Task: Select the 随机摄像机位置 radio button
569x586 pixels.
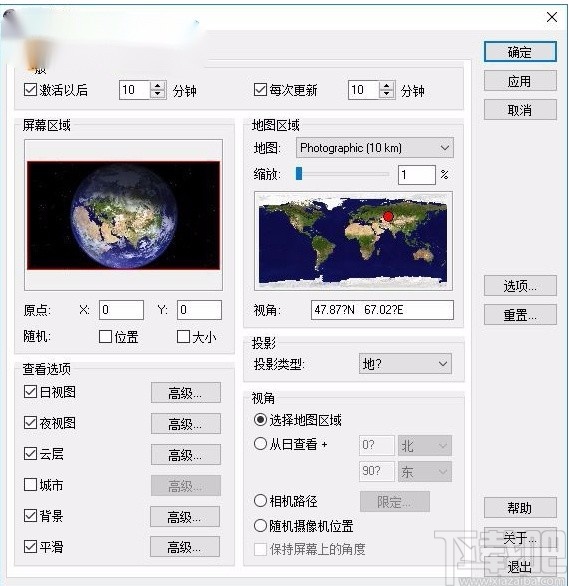Action: pos(260,526)
